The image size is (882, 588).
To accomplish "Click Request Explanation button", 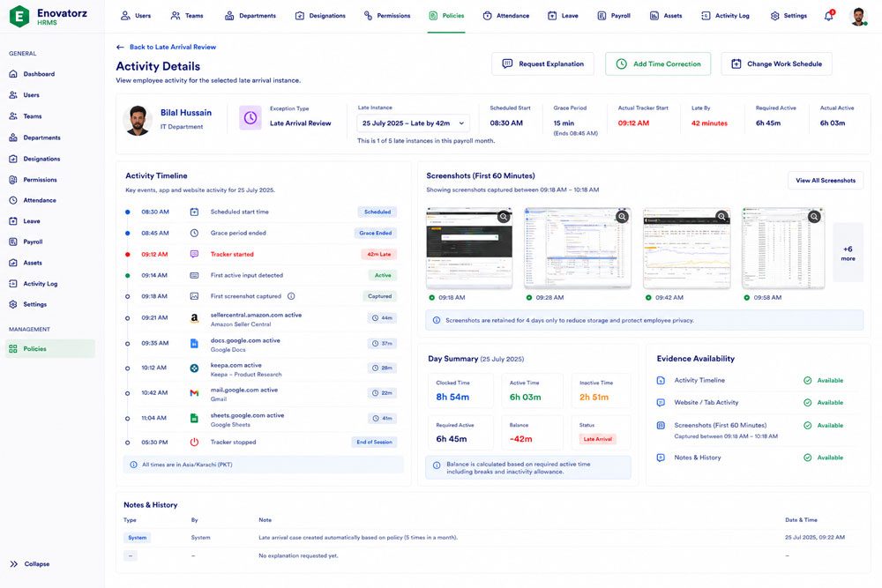I will pos(542,64).
